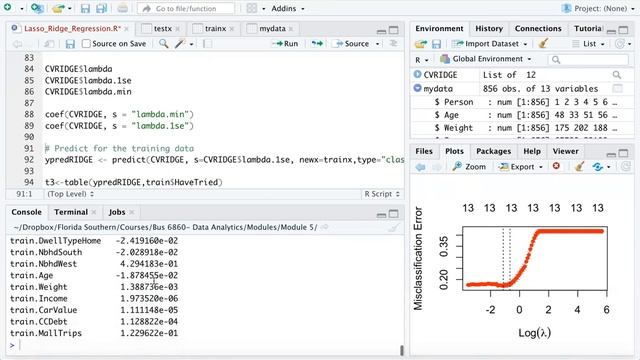Open the History tab
Image resolution: width=640 pixels, height=360 pixels.
(x=489, y=29)
